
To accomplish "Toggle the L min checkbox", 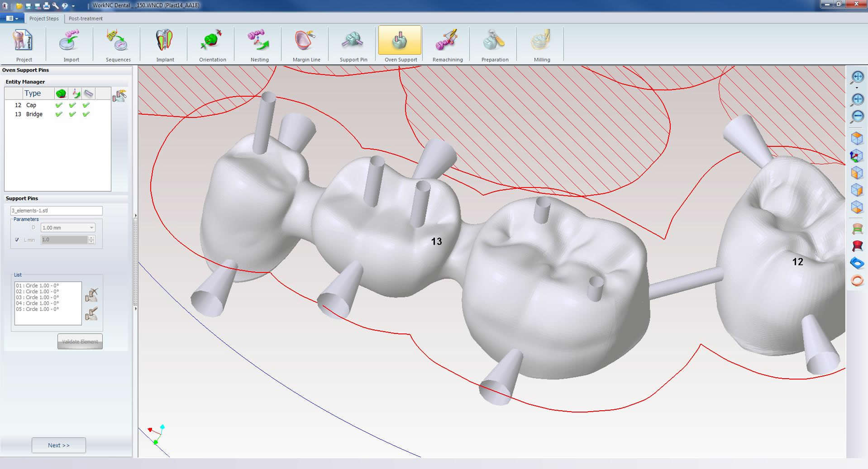I will [17, 240].
